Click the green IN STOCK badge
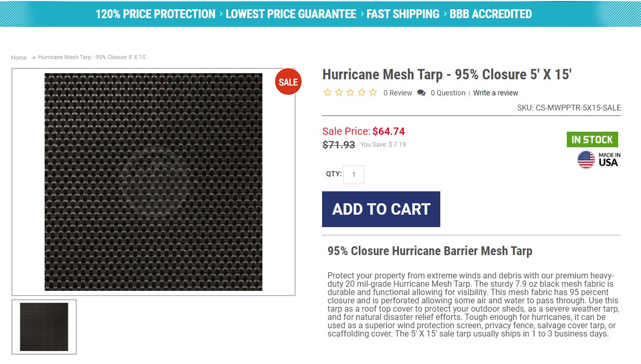This screenshot has height=364, width=641. pyautogui.click(x=592, y=139)
